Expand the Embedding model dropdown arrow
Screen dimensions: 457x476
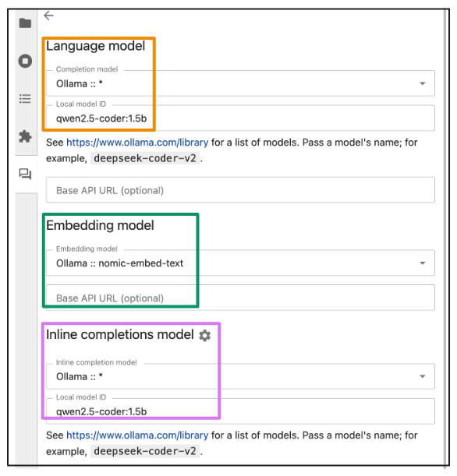pyautogui.click(x=423, y=263)
